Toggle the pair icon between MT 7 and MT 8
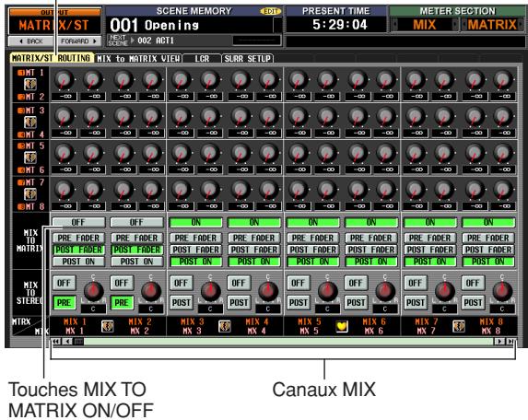The width and height of the screenshot is (528, 420). pos(30,194)
